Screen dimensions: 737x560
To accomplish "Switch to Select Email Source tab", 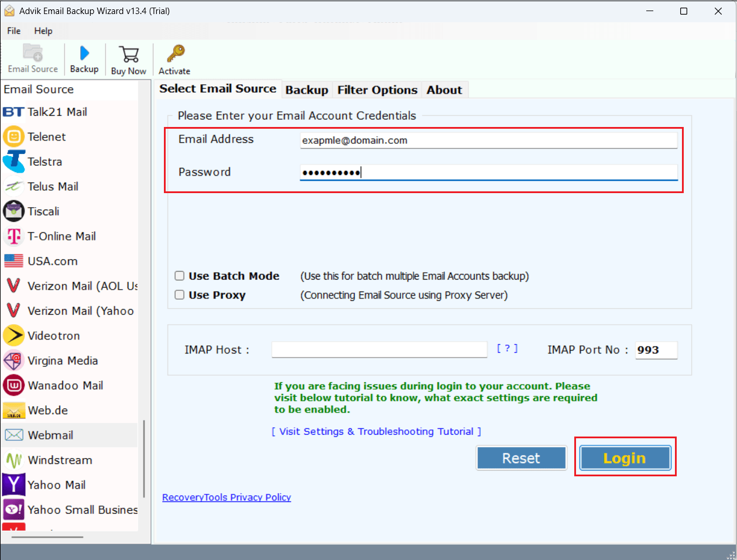I will (218, 89).
